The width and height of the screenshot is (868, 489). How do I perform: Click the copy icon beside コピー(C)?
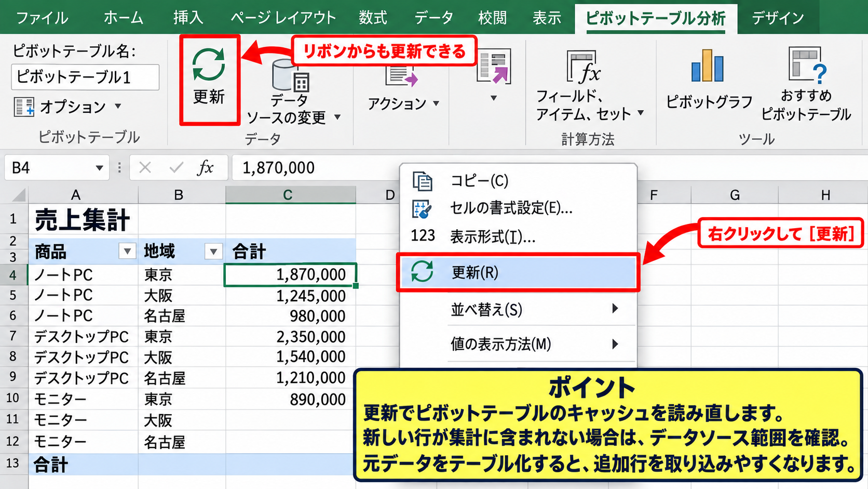422,181
